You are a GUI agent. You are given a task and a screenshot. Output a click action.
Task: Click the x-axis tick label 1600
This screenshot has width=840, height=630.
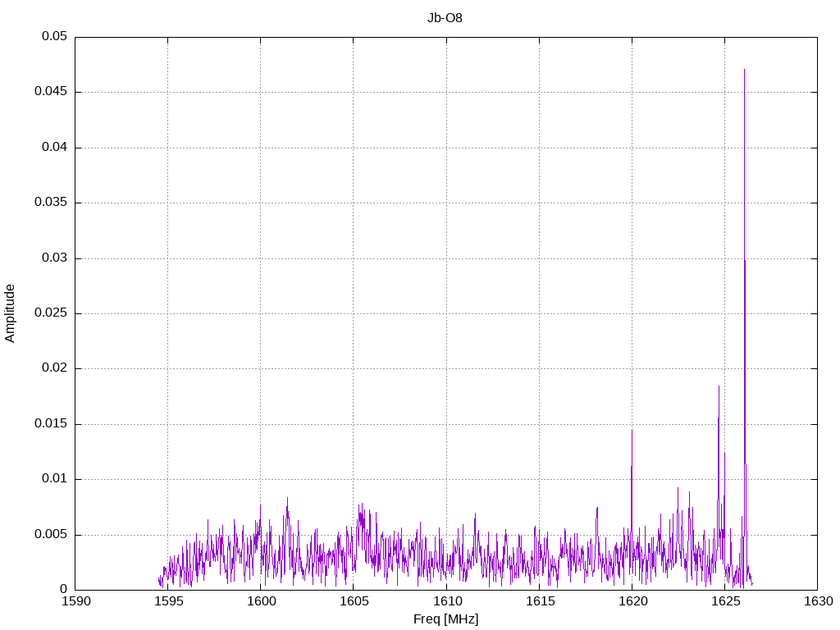pyautogui.click(x=262, y=601)
